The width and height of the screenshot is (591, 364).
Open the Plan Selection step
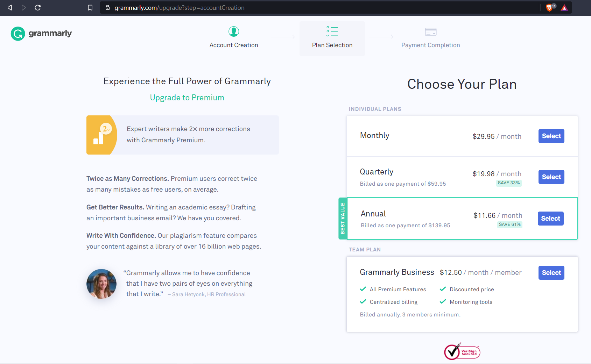coord(332,38)
